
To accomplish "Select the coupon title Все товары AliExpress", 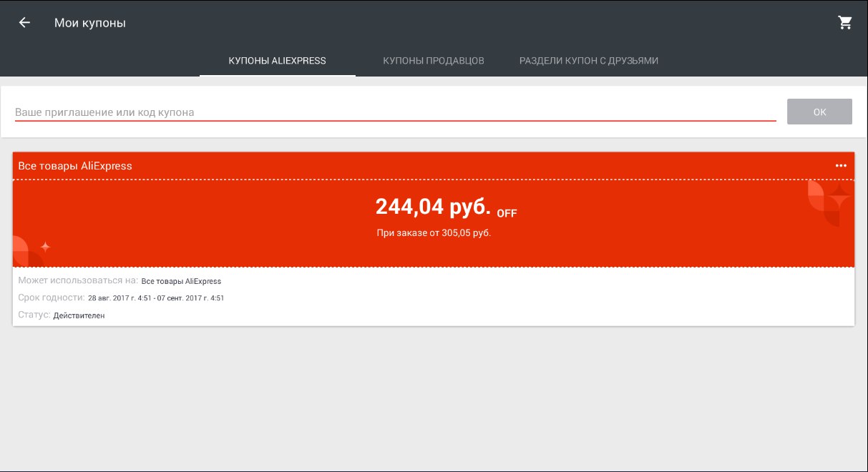I will (x=75, y=166).
